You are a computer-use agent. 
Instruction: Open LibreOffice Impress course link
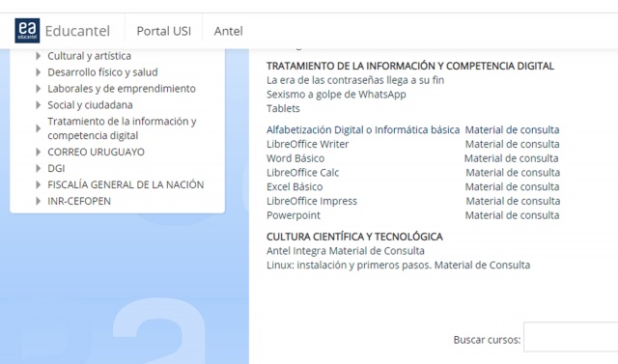311,201
